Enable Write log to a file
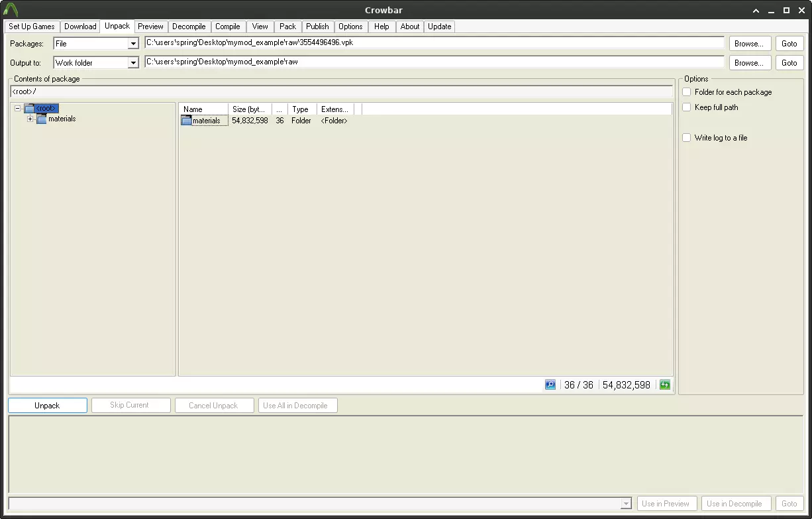 pyautogui.click(x=687, y=138)
